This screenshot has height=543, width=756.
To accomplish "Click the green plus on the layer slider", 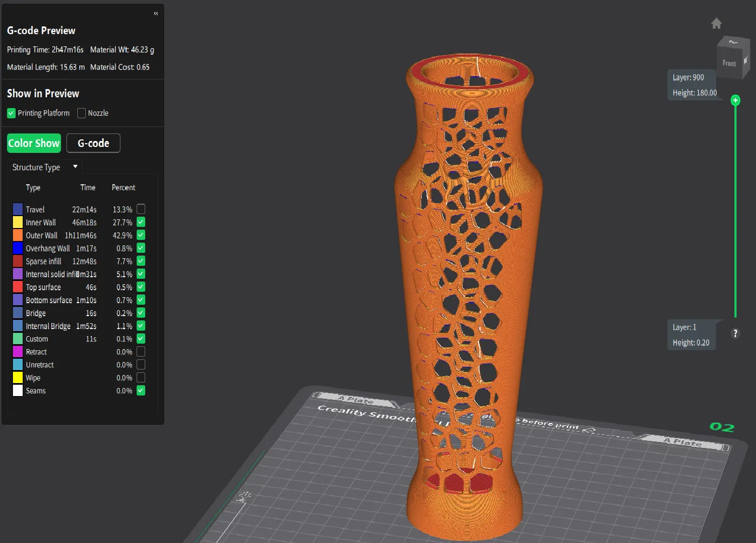I will 735,100.
